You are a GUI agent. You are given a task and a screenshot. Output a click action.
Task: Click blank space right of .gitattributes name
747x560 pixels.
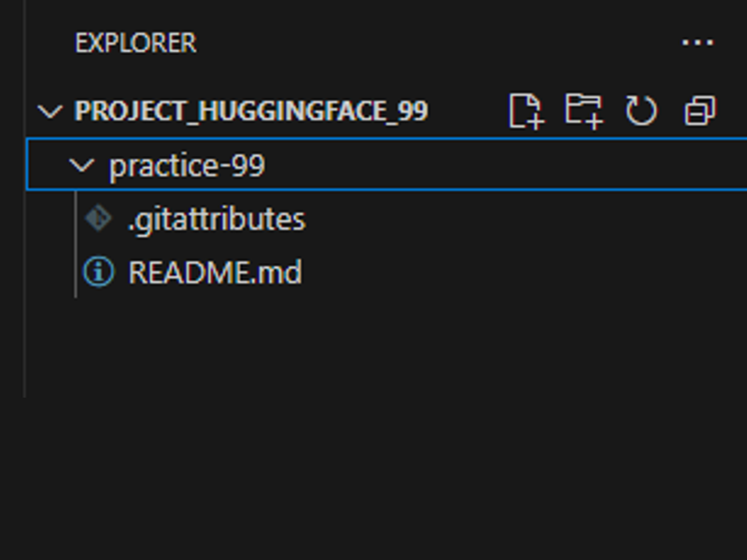pos(514,219)
